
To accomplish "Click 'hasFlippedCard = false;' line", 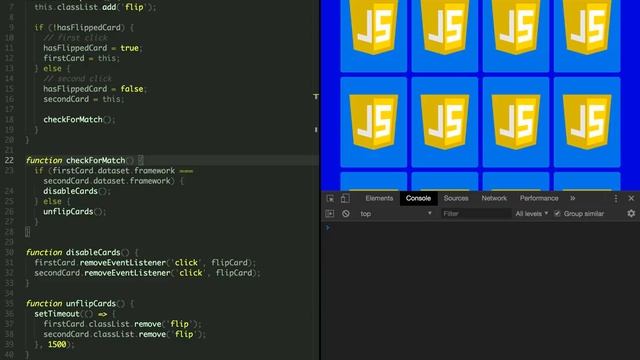I will pos(95,89).
